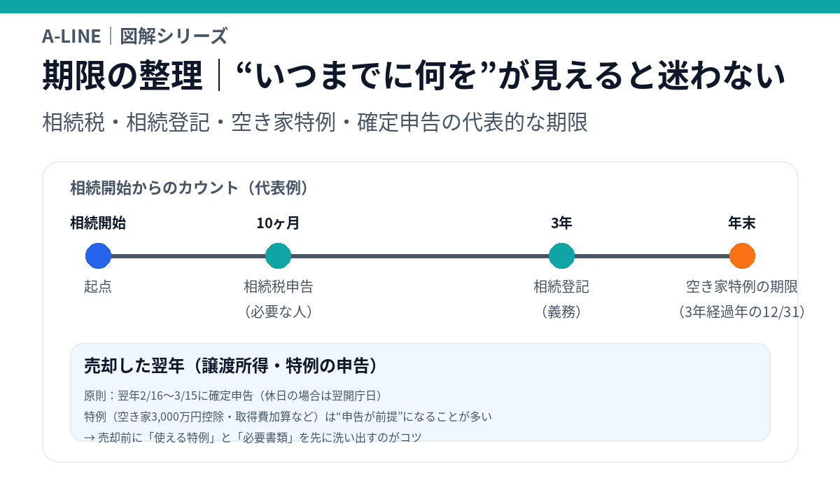Screen dimensions: 840x504
Task: Click the orange 年末 timeline dot
Action: pos(742,255)
